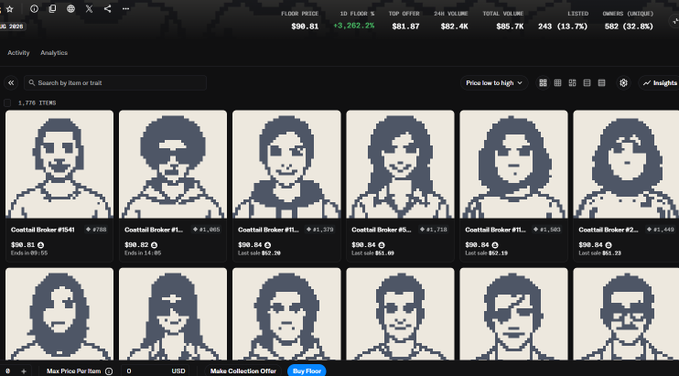This screenshot has height=376, width=679.
Task: Open the three-dot more options menu
Action: [126, 9]
